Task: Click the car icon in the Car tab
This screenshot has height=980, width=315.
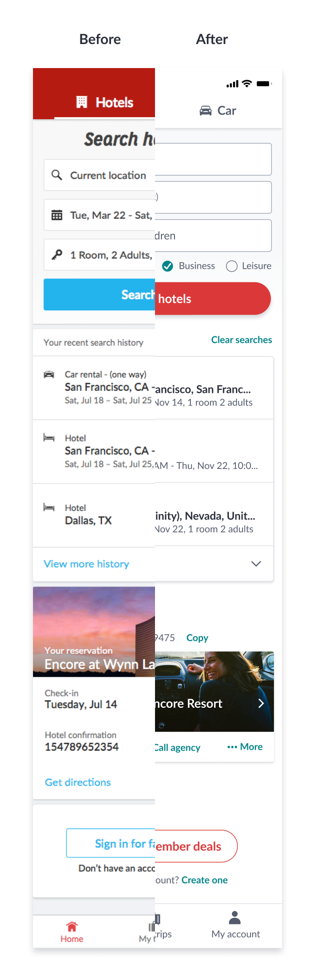Action: coord(205,111)
